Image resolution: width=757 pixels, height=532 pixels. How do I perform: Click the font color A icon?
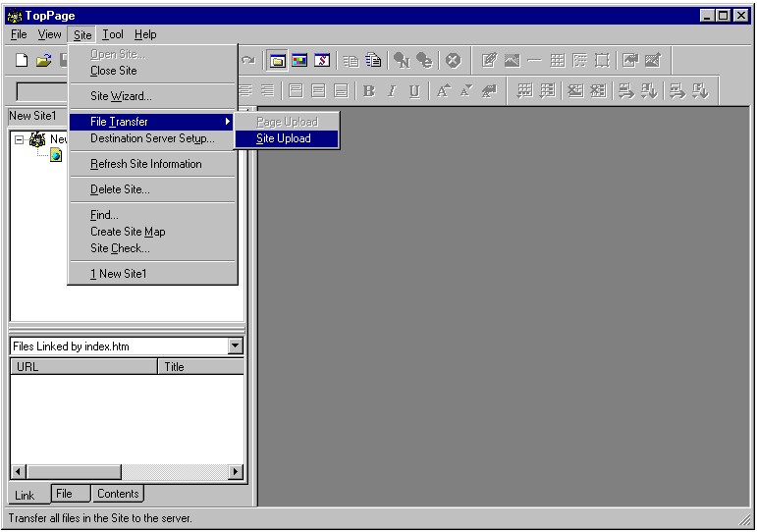[489, 90]
